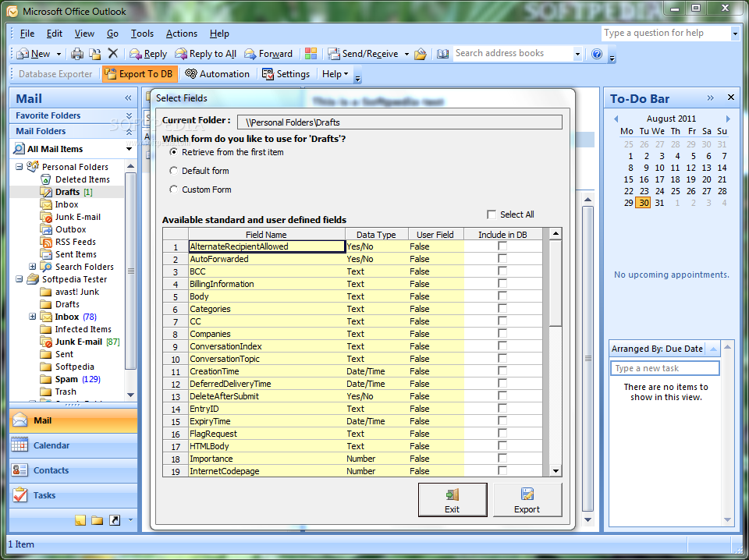Select the Default form radio button
Viewport: 749px width, 560px height.
click(174, 171)
